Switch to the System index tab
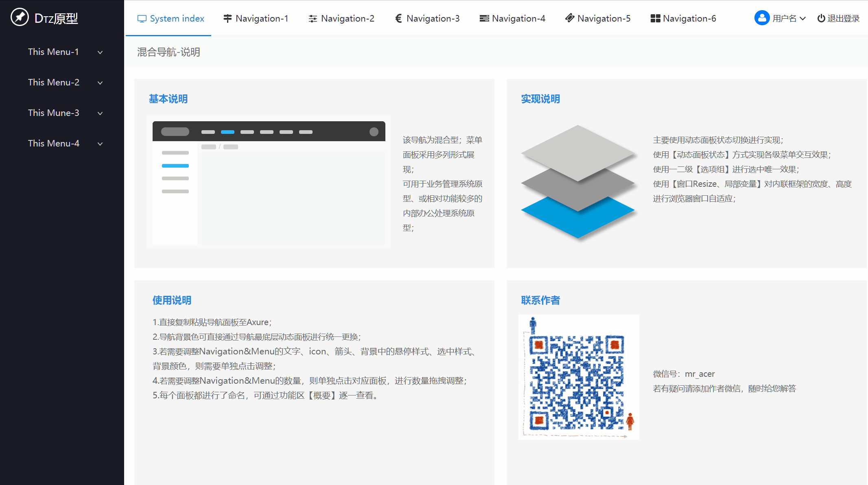Viewport: 868px width, 485px height. coord(168,18)
